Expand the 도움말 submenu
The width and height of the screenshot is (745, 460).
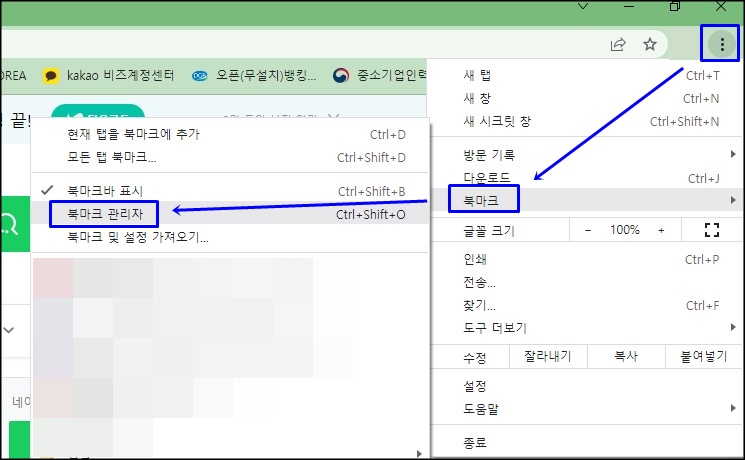pyautogui.click(x=587, y=409)
